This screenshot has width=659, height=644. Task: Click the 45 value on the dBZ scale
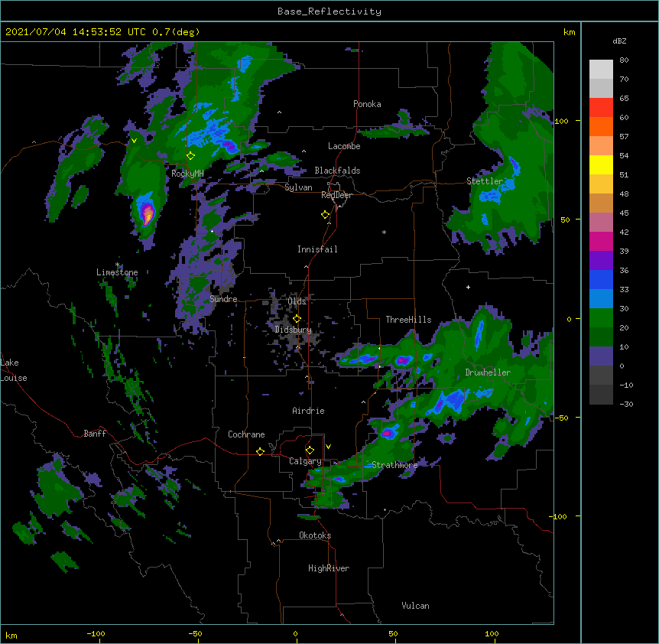(x=624, y=213)
